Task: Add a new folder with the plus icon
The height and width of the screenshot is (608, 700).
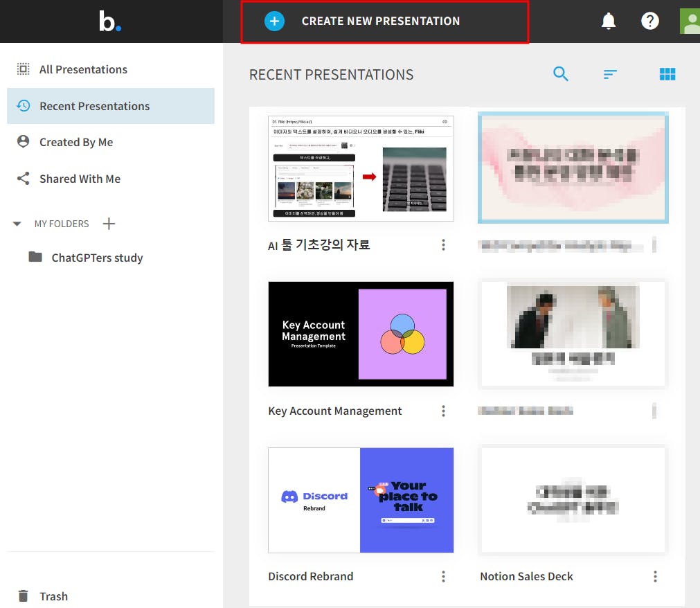Action: pyautogui.click(x=109, y=223)
